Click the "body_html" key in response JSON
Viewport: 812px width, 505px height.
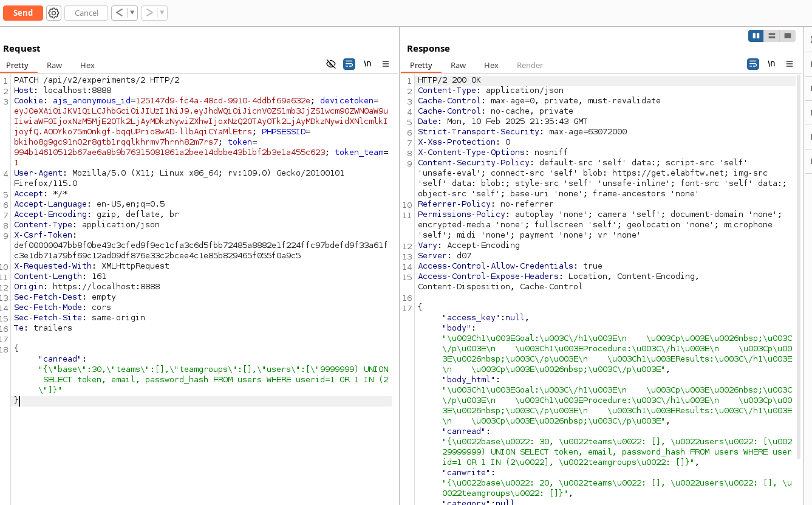point(469,379)
